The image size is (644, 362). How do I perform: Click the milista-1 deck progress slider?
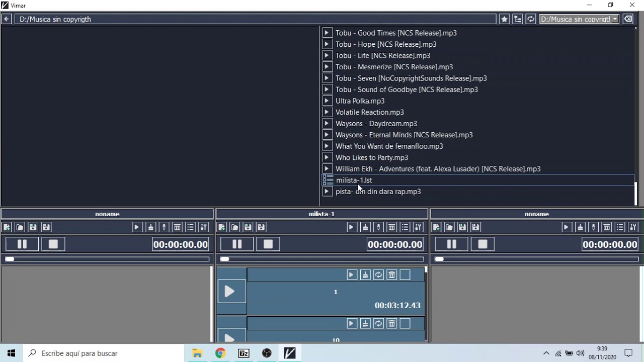click(322, 259)
